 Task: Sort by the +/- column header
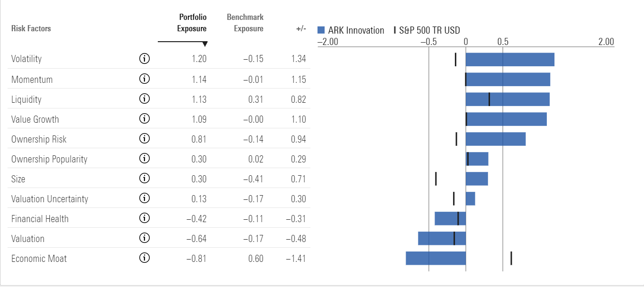click(300, 28)
